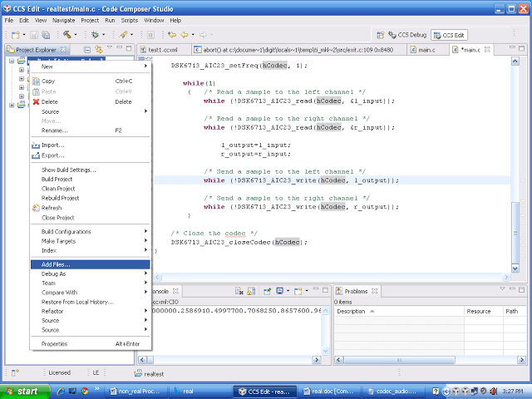Click the Internet Explorer quick launch icon
Viewport: 532px width, 399px height.
61,392
